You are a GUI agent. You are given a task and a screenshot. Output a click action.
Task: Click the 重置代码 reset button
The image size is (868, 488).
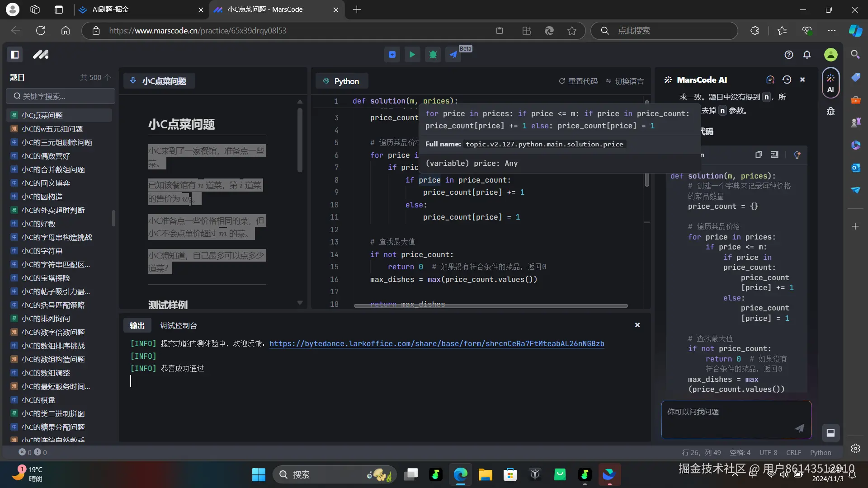[578, 81]
